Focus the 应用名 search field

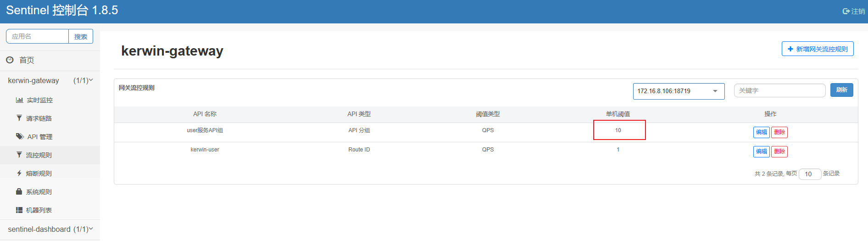(37, 36)
